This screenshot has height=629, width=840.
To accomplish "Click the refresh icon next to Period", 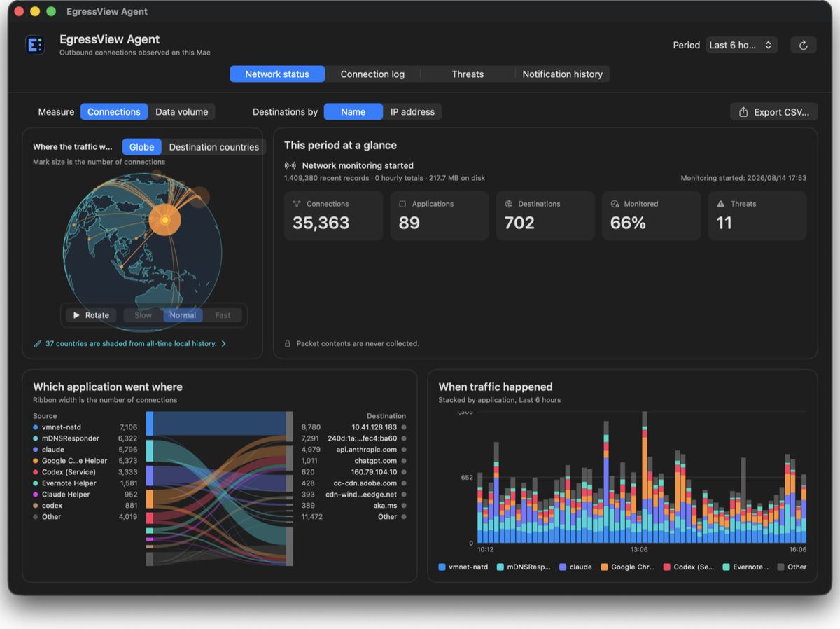I will 803,45.
